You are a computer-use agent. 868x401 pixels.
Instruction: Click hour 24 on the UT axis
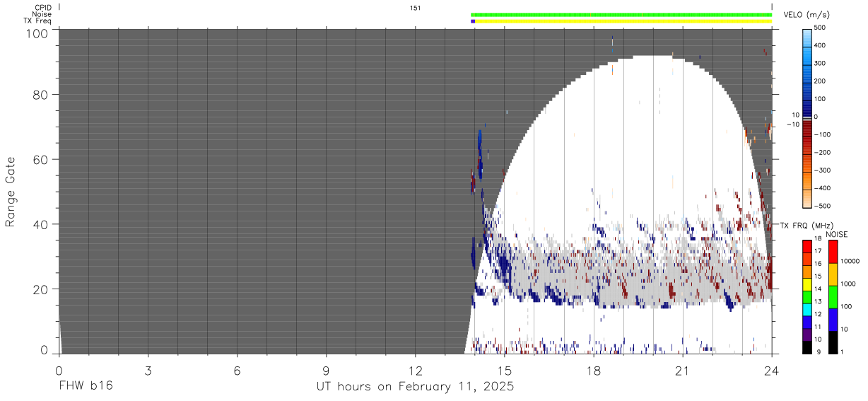click(x=771, y=370)
